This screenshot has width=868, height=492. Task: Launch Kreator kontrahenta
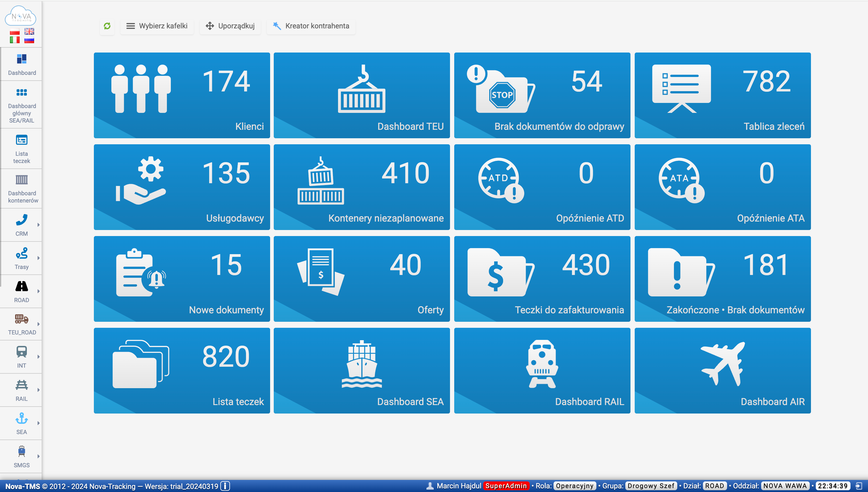[311, 26]
